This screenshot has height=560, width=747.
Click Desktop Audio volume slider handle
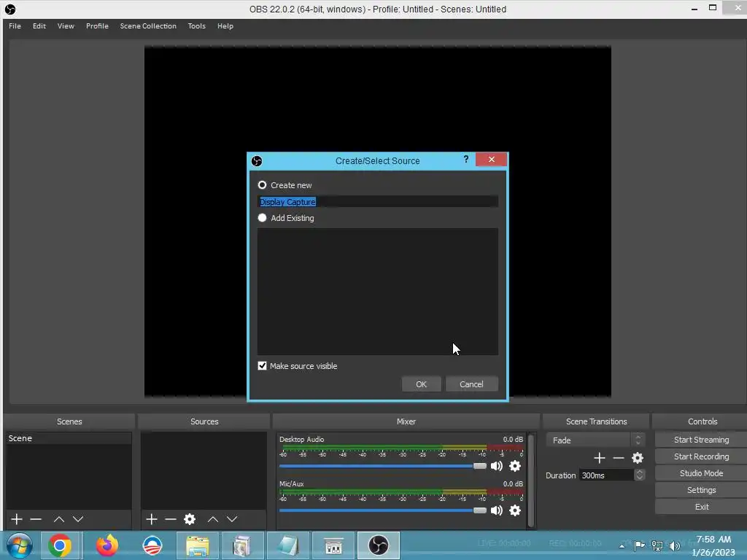(480, 466)
